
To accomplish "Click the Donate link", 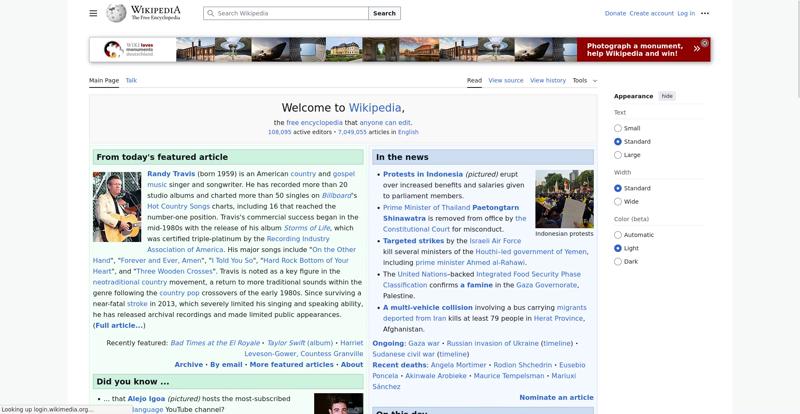I will 615,13.
